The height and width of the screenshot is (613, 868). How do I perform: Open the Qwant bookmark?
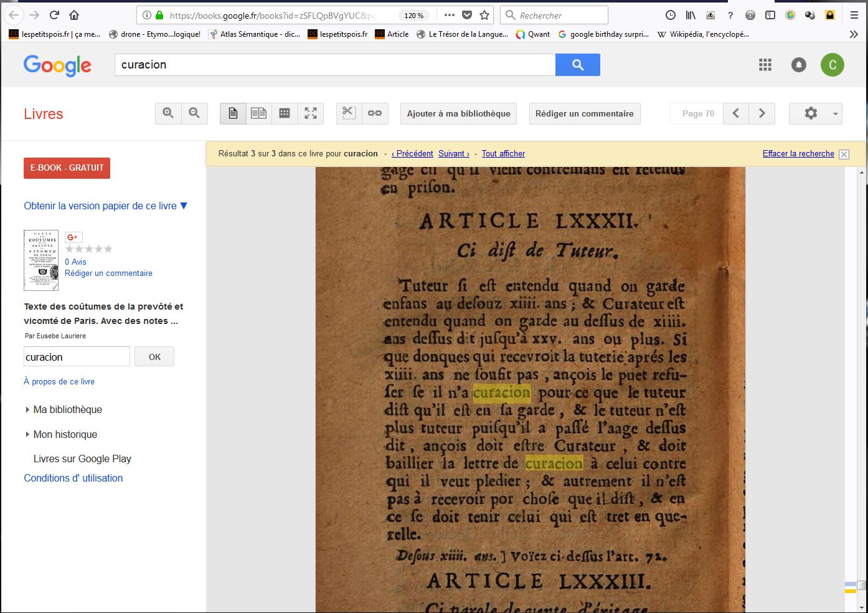(x=533, y=34)
